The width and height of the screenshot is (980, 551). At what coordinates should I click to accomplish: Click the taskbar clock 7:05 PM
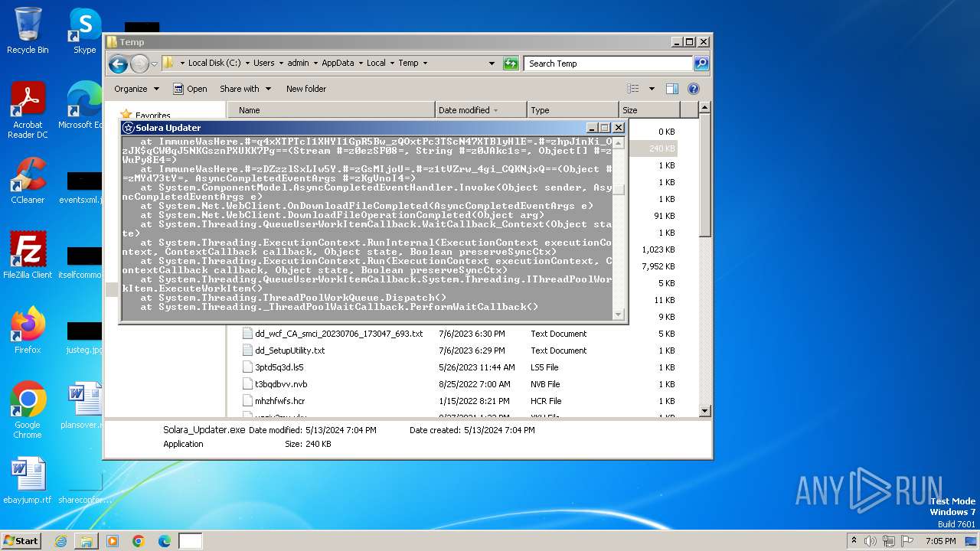940,541
